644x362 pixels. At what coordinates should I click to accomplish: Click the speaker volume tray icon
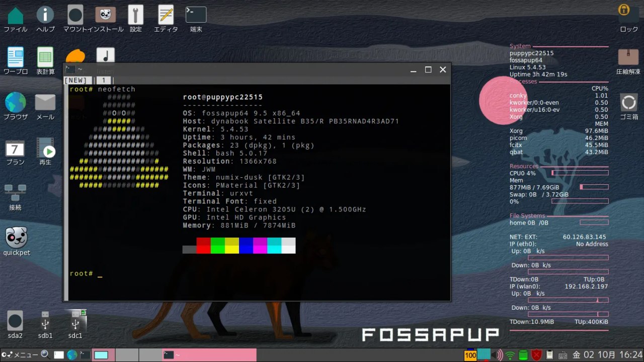498,355
